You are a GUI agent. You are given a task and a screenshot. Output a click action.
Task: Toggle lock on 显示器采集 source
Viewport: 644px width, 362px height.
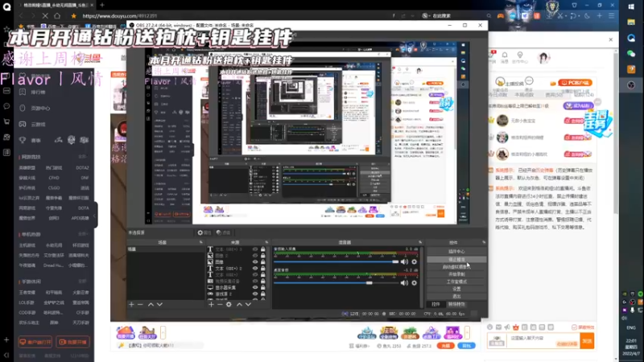click(x=263, y=288)
